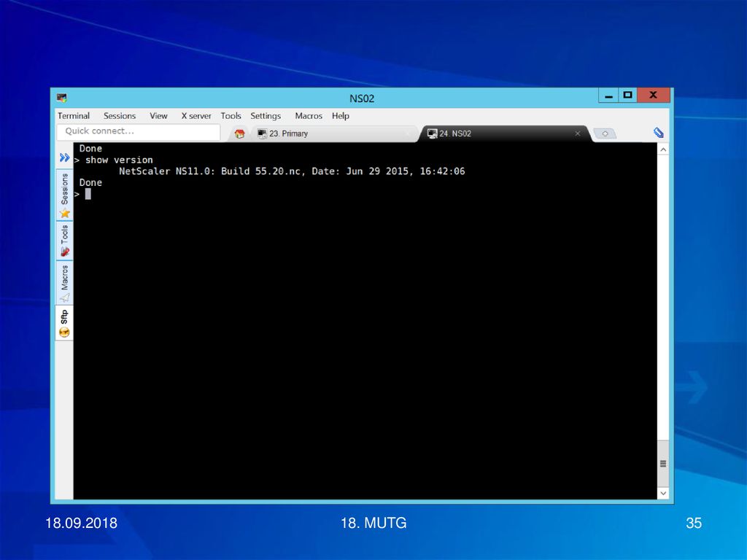
Task: Open the Macros menu
Action: point(309,116)
